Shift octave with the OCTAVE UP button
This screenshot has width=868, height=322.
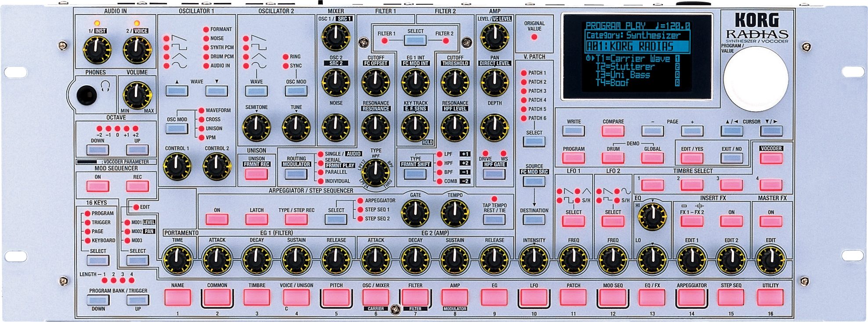pyautogui.click(x=137, y=150)
